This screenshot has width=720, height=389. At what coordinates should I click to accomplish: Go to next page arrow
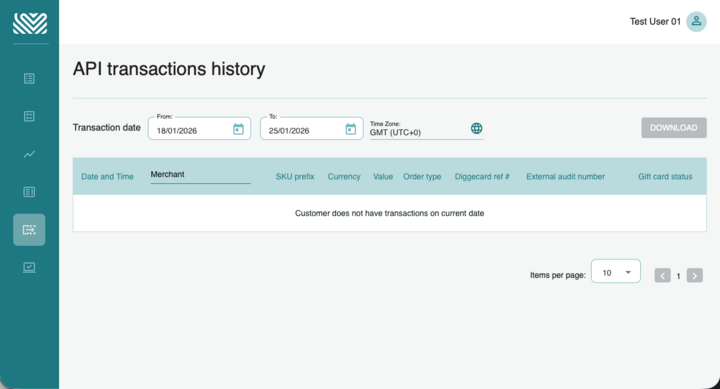coord(694,276)
